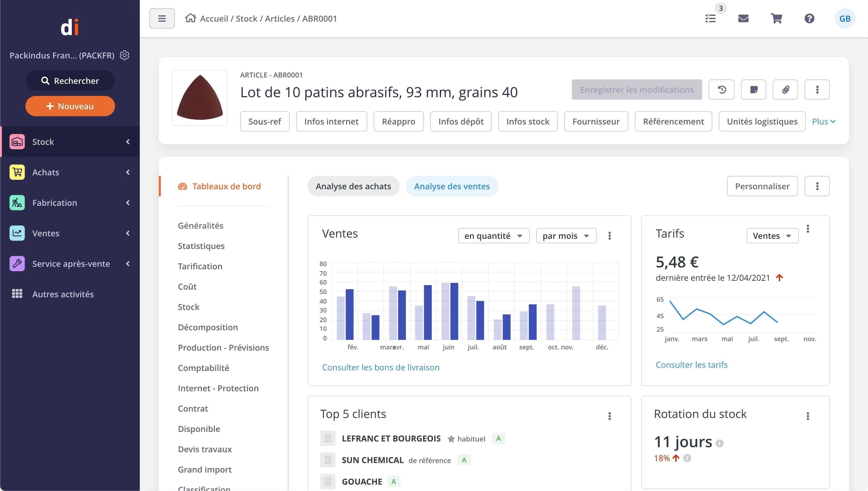Image resolution: width=868 pixels, height=491 pixels.
Task: Open the 'par mois' dropdown
Action: click(566, 236)
